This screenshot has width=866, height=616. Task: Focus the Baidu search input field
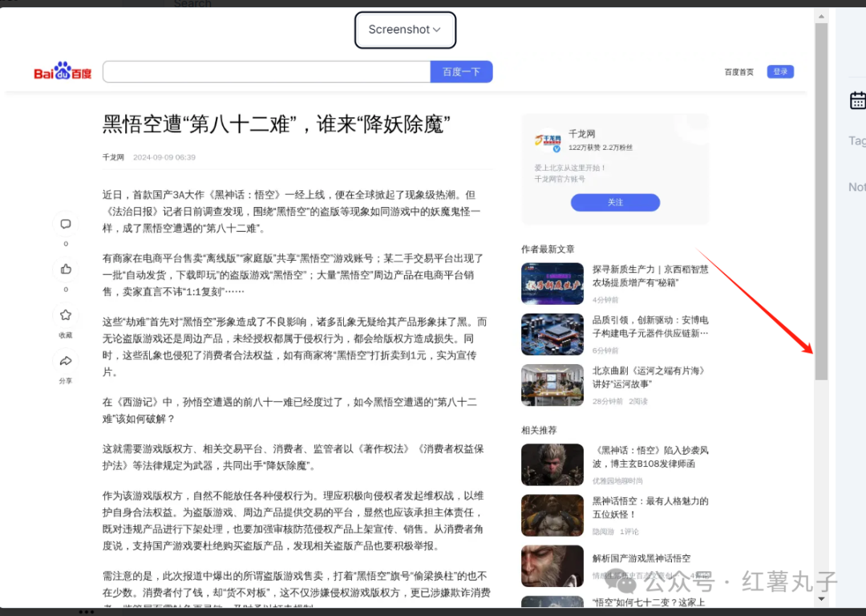pyautogui.click(x=266, y=72)
